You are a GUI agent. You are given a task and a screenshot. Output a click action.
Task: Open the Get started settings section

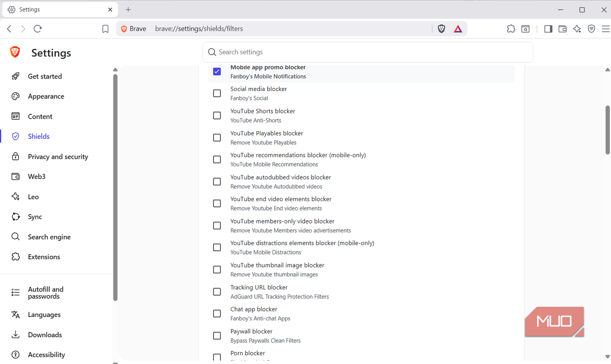point(45,76)
